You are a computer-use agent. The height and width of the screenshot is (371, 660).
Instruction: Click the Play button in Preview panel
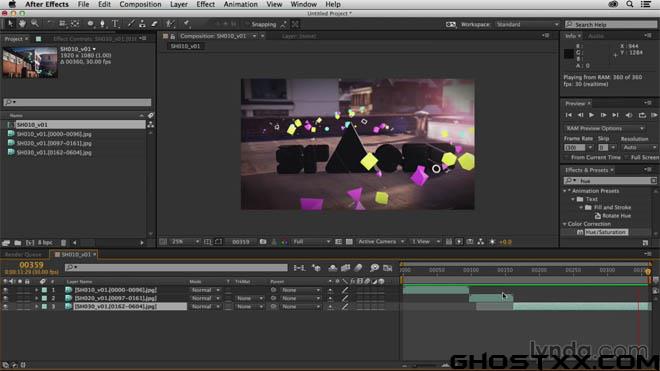(591, 115)
